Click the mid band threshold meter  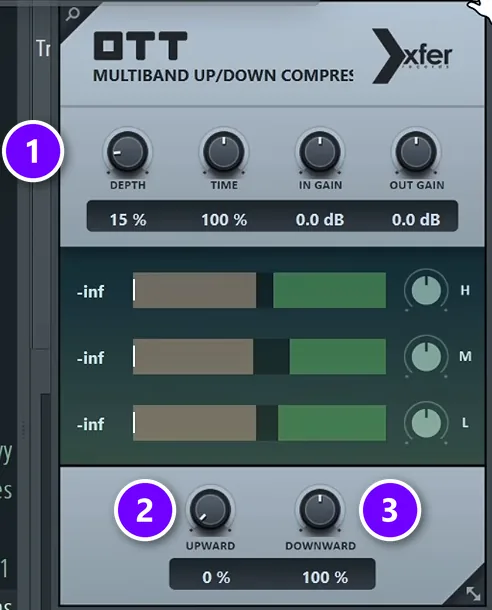(x=259, y=356)
